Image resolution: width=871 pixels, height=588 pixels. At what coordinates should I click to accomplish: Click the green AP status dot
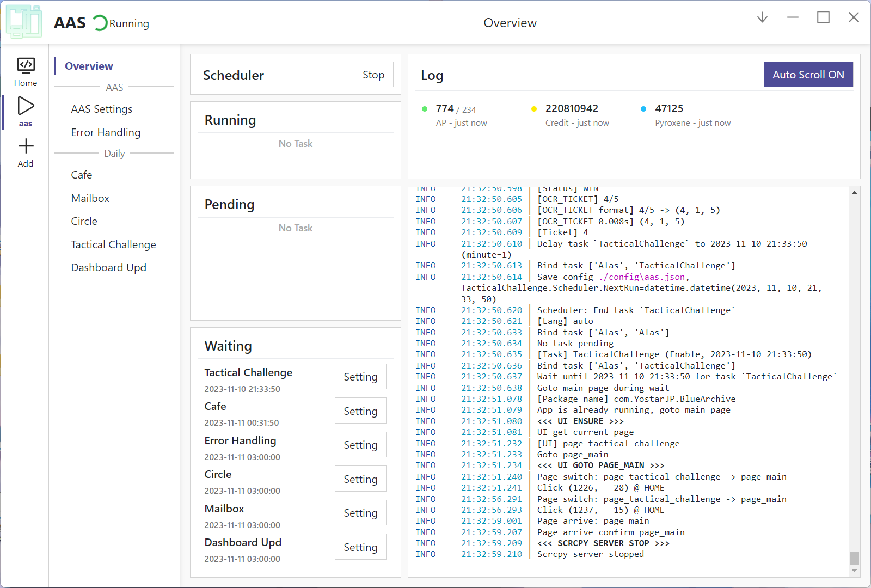pyautogui.click(x=425, y=109)
